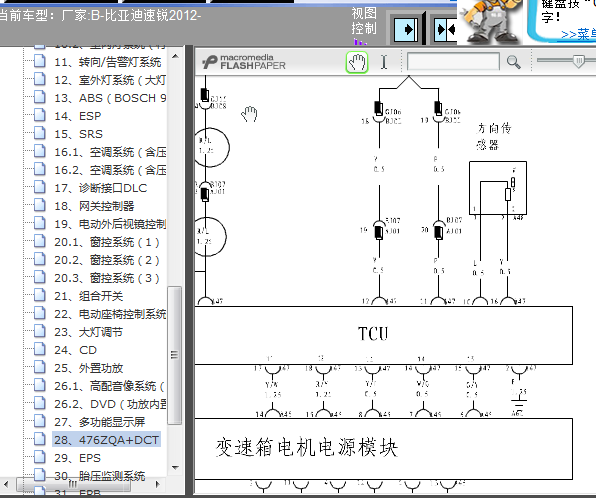Click the TCU block in diagram
596x498 pixels.
[384, 335]
